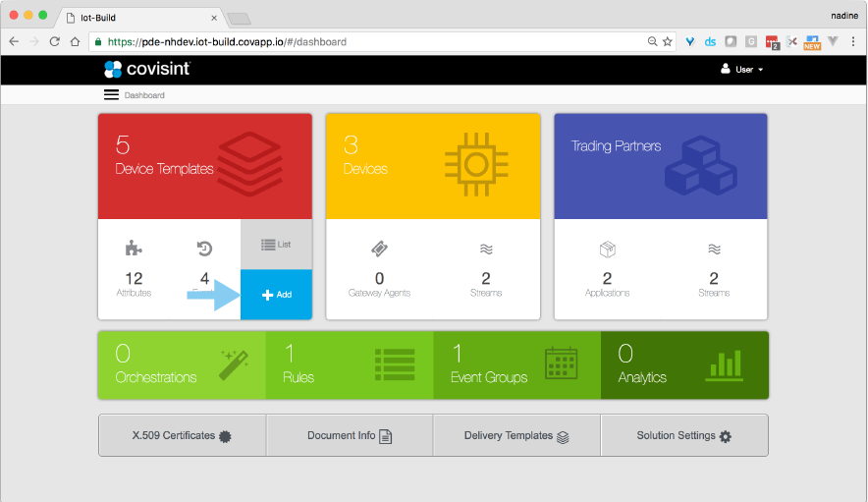
Task: Click the Applications box icon
Action: [607, 250]
